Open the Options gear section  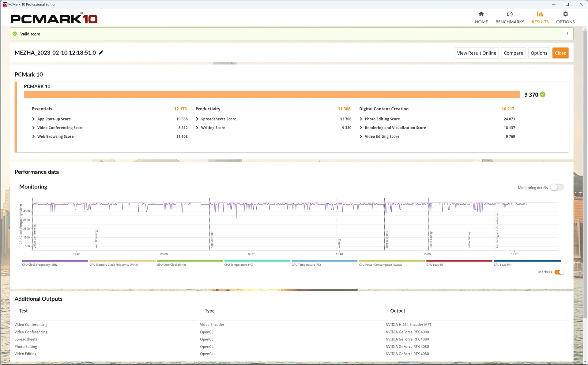(565, 17)
